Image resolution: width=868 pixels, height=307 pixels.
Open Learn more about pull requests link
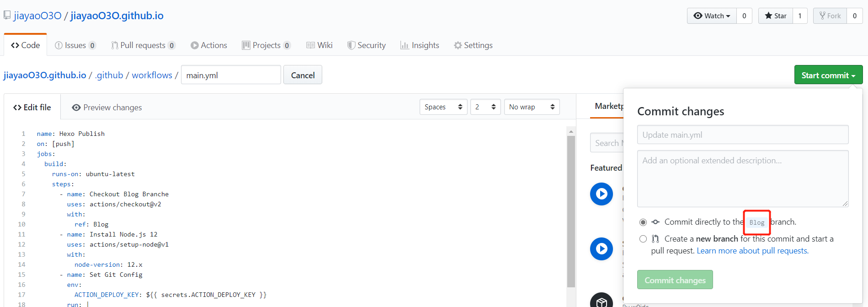point(752,251)
